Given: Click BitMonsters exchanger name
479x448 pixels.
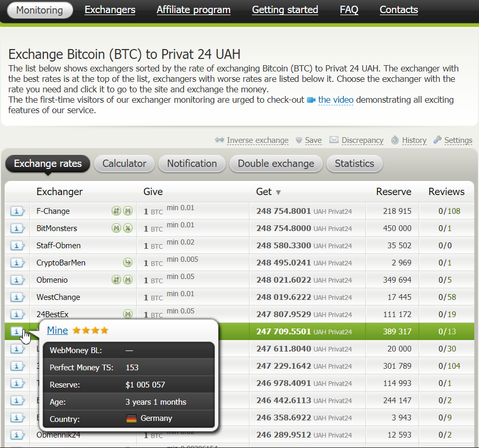Looking at the screenshot, I should [x=57, y=228].
